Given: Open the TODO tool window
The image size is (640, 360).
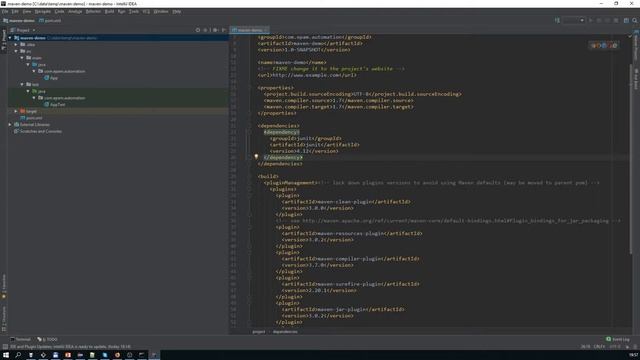Looking at the screenshot, I should click(47, 339).
